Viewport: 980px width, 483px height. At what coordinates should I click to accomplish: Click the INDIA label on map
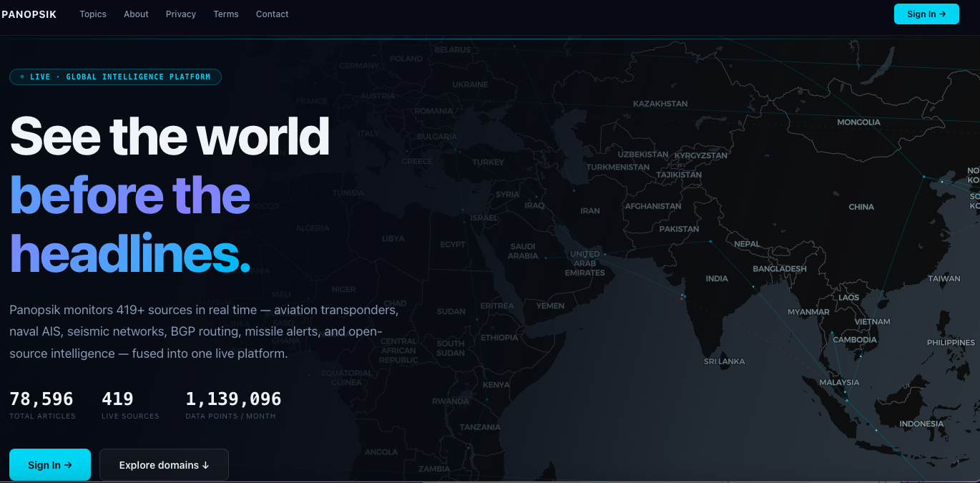(717, 279)
